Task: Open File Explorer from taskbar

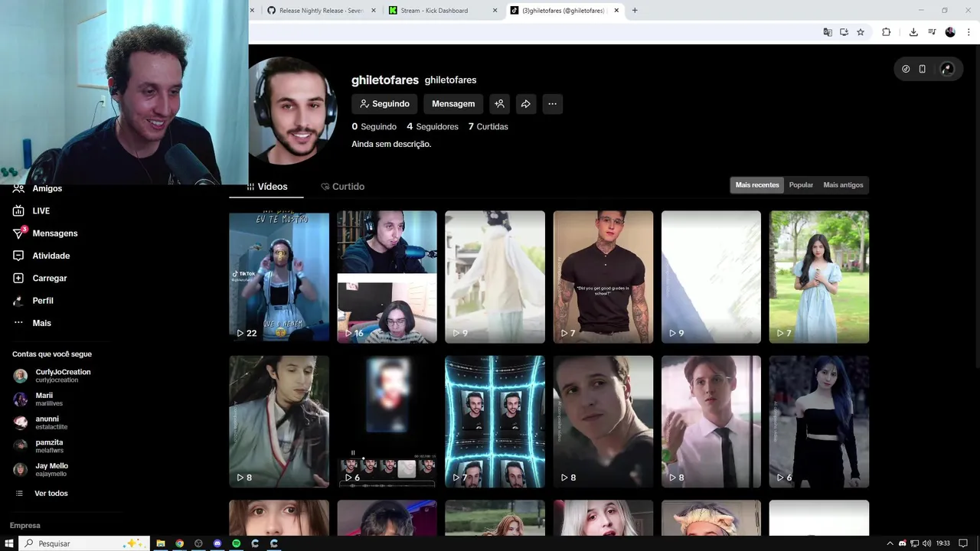Action: point(161,543)
